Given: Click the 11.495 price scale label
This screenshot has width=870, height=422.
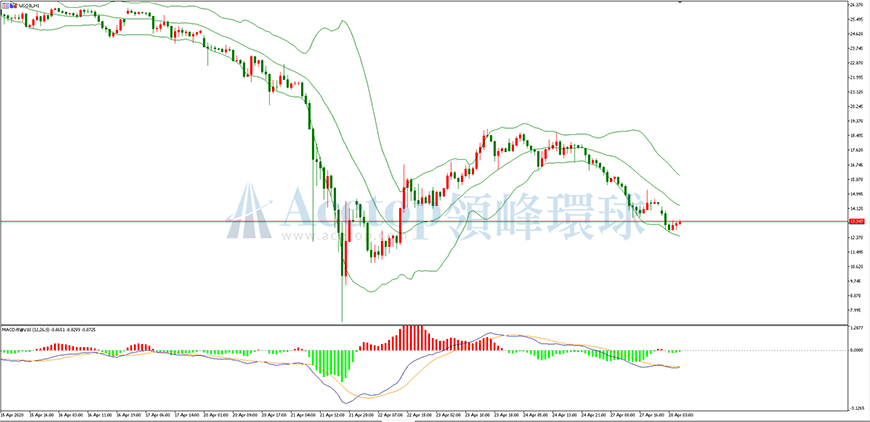Looking at the screenshot, I should coord(855,252).
